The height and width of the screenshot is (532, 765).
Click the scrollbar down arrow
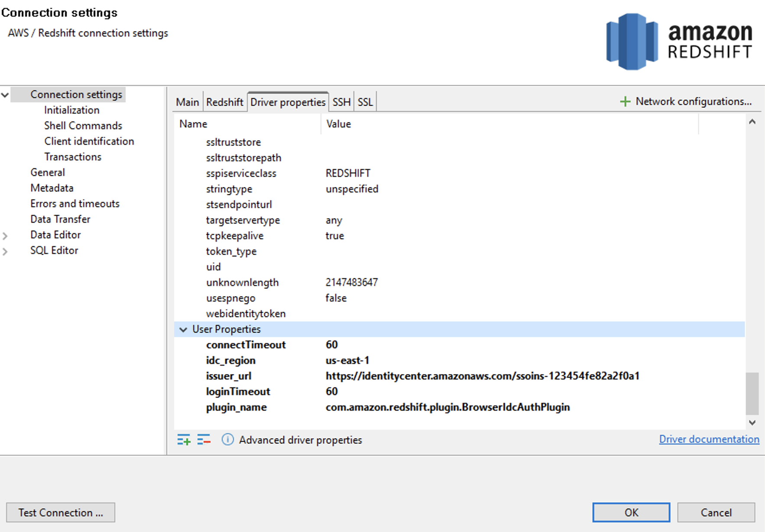tap(752, 422)
